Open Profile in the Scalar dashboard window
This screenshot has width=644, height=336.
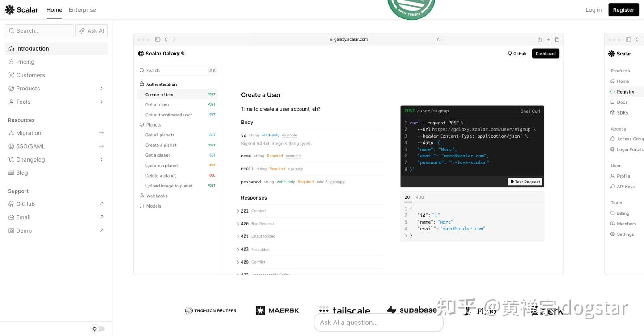(x=623, y=176)
